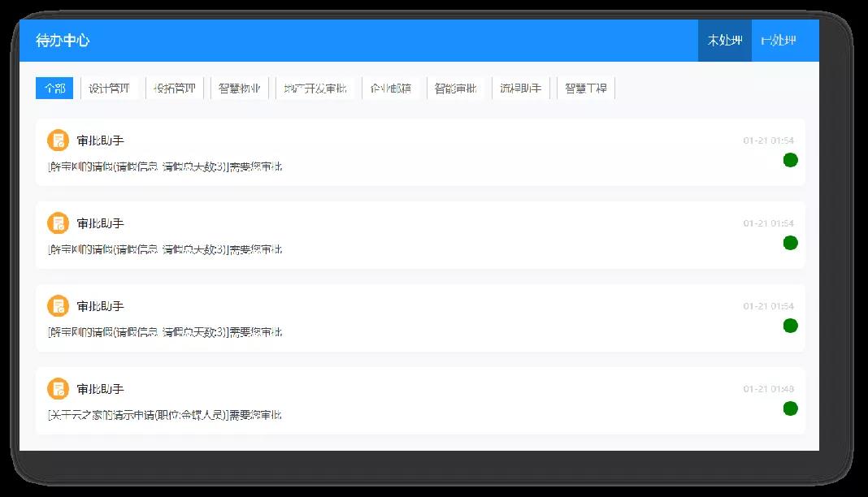Open the 智慧物业 category tab

(x=239, y=89)
